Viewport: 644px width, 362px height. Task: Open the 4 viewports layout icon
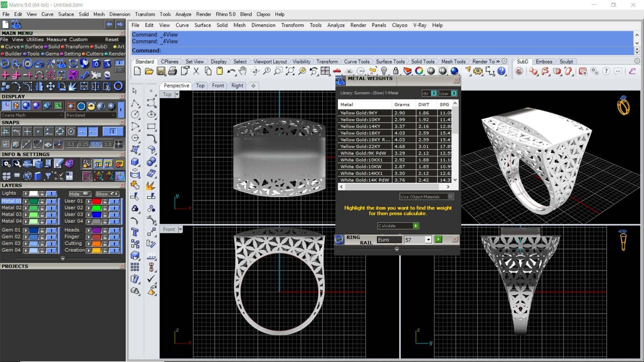point(325,71)
